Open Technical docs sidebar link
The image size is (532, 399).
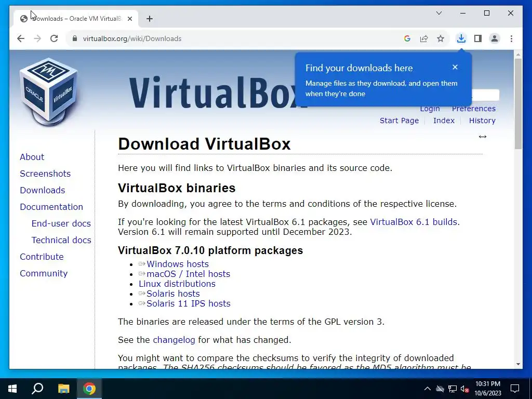61,240
